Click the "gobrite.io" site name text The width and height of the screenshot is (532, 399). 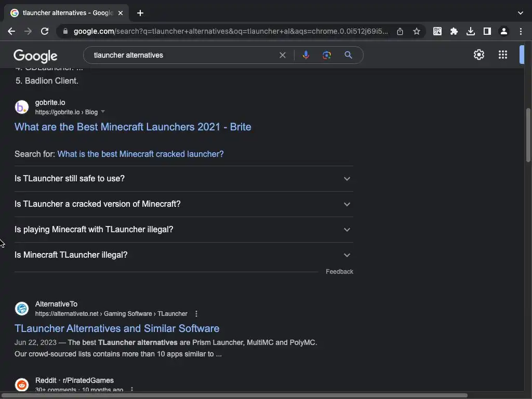coord(50,102)
